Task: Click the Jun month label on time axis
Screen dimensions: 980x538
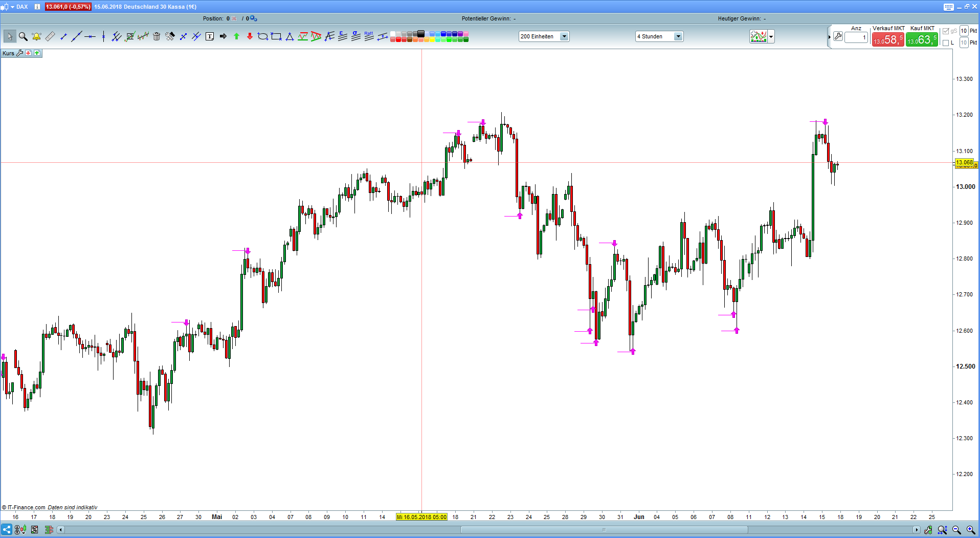Action: pos(639,517)
